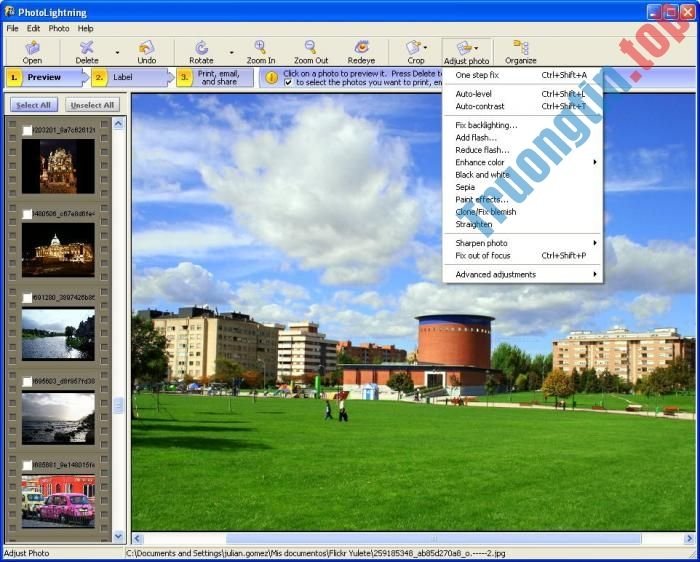Screen dimensions: 700x562
Task: Click the photo horizontal scrollbar thumb
Action: pyautogui.click(x=433, y=538)
